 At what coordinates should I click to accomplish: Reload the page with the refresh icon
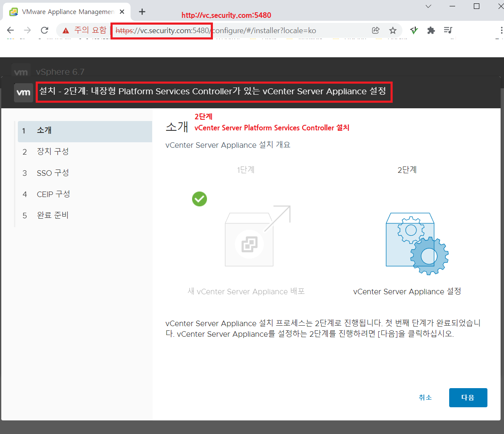pyautogui.click(x=45, y=30)
